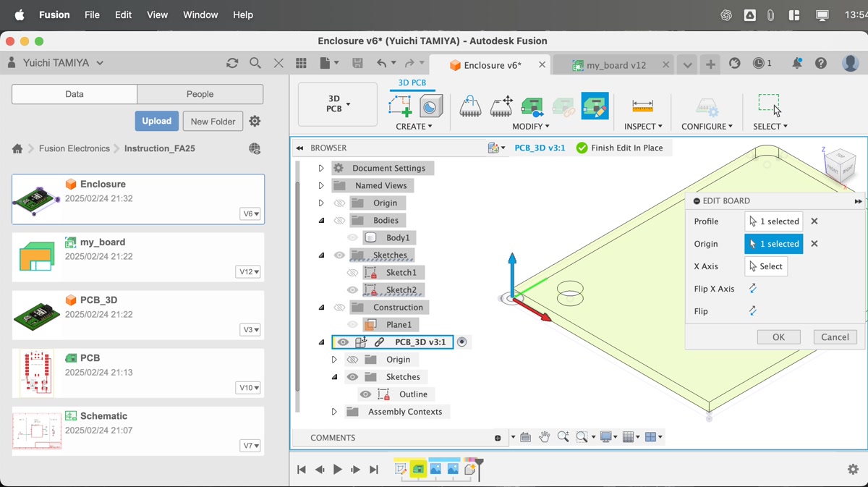Click Cancel in Edit Board dialog
Image resolution: width=868 pixels, height=487 pixels.
click(x=835, y=337)
